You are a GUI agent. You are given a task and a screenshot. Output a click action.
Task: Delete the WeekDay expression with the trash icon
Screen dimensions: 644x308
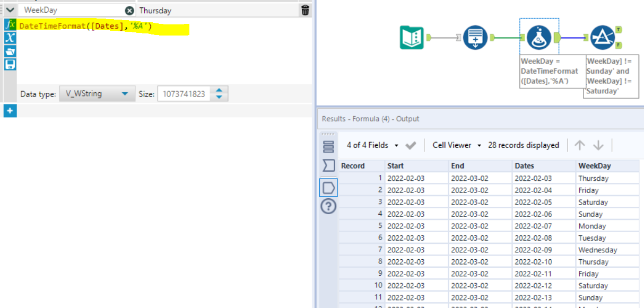[306, 9]
